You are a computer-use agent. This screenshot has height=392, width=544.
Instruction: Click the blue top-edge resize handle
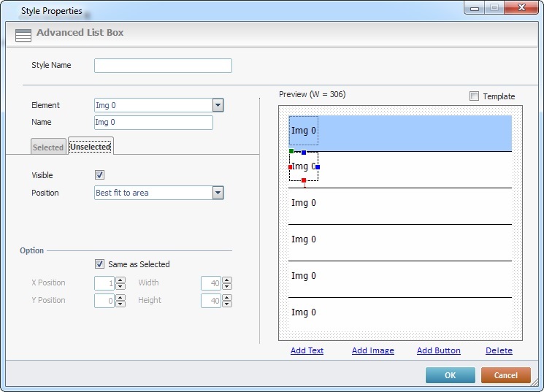(304, 152)
